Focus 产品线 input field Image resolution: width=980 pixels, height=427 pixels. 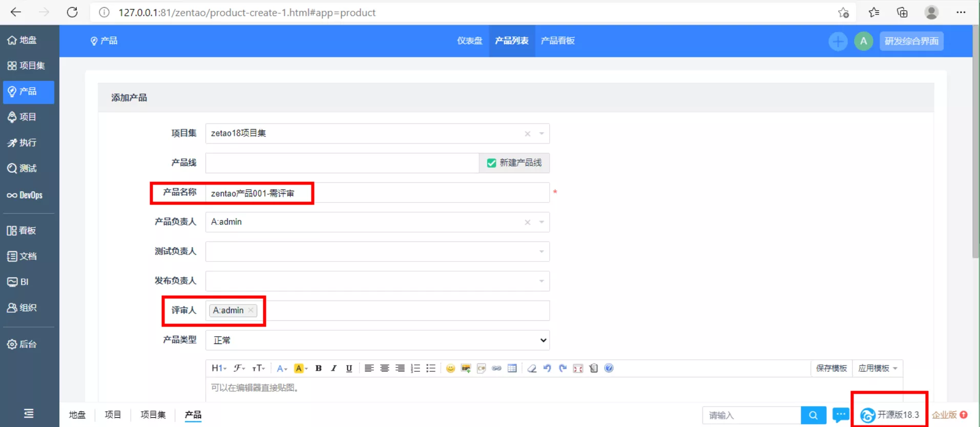coord(342,163)
